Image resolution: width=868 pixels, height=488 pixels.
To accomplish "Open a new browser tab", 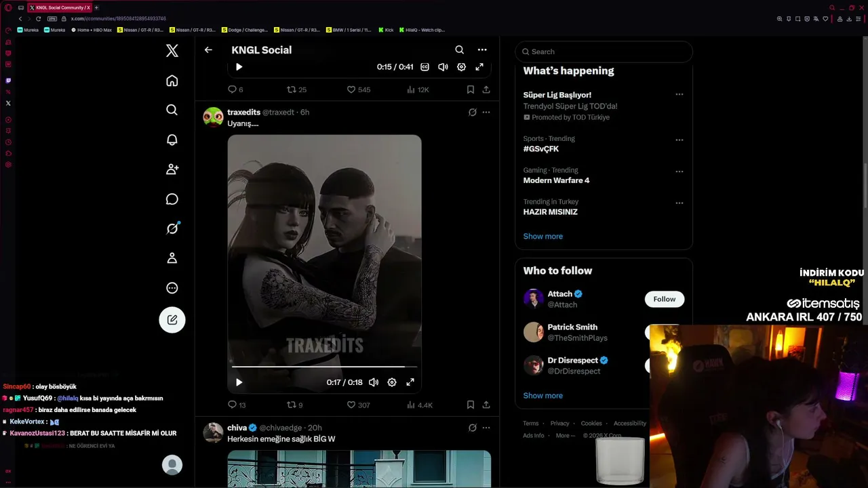I will coord(96,7).
